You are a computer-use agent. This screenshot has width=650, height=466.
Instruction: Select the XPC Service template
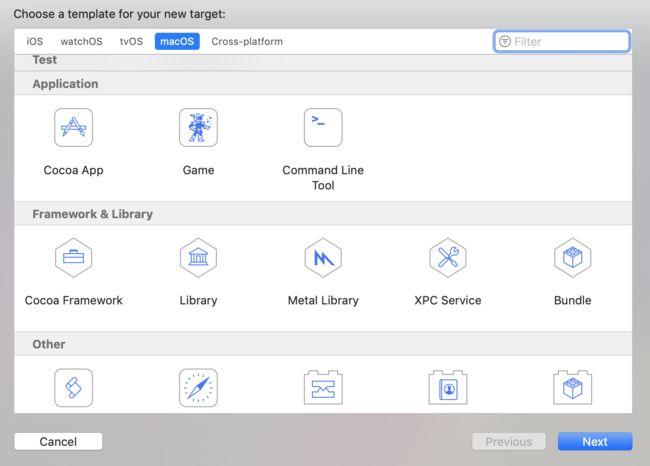pyautogui.click(x=448, y=257)
